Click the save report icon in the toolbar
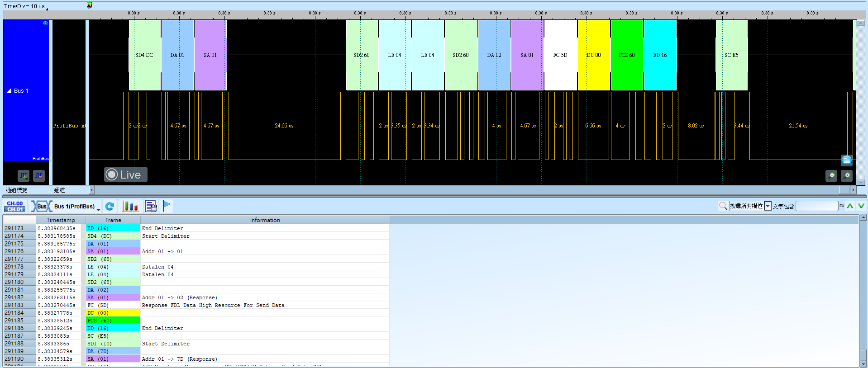868x368 pixels. click(x=151, y=206)
